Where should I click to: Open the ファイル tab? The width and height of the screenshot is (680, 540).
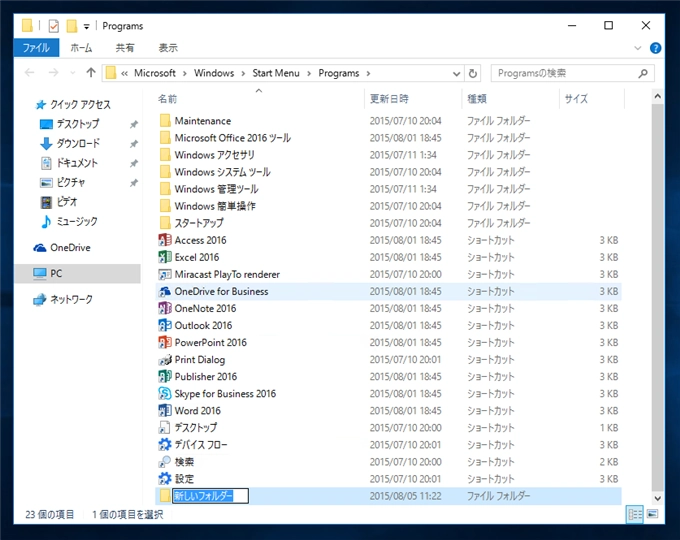tap(36, 48)
